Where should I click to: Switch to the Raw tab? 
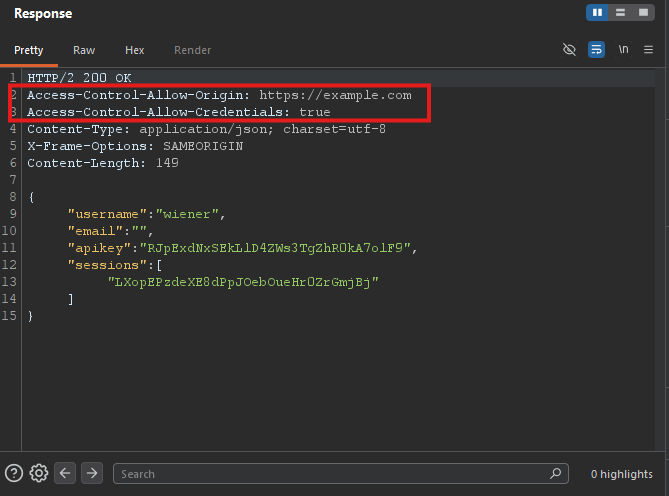pos(84,50)
